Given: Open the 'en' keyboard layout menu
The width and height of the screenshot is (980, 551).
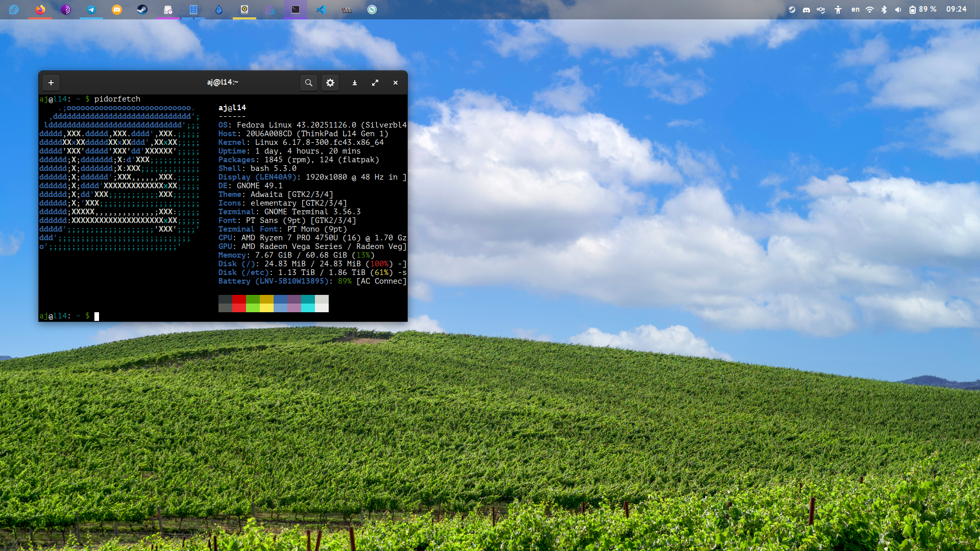Looking at the screenshot, I should click(855, 9).
